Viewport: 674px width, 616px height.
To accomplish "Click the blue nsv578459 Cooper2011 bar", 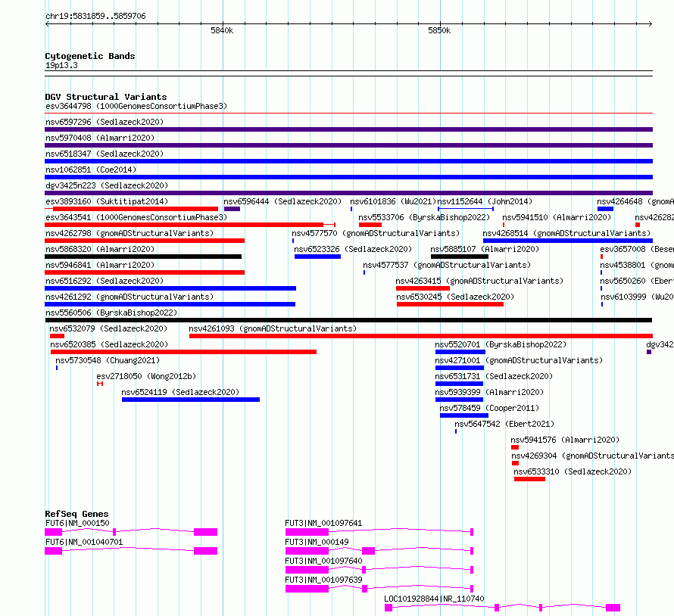I will [464, 415].
